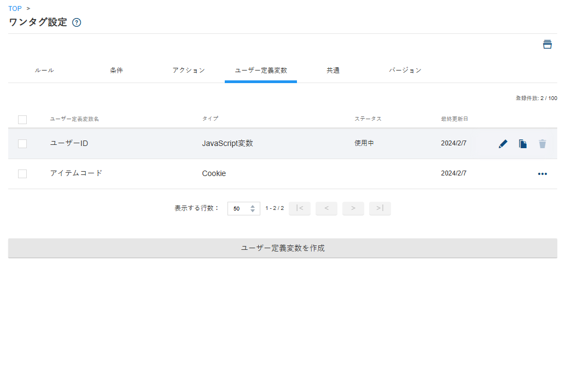566x392 pixels.
Task: Switch to the 共通 tab
Action: pyautogui.click(x=333, y=71)
